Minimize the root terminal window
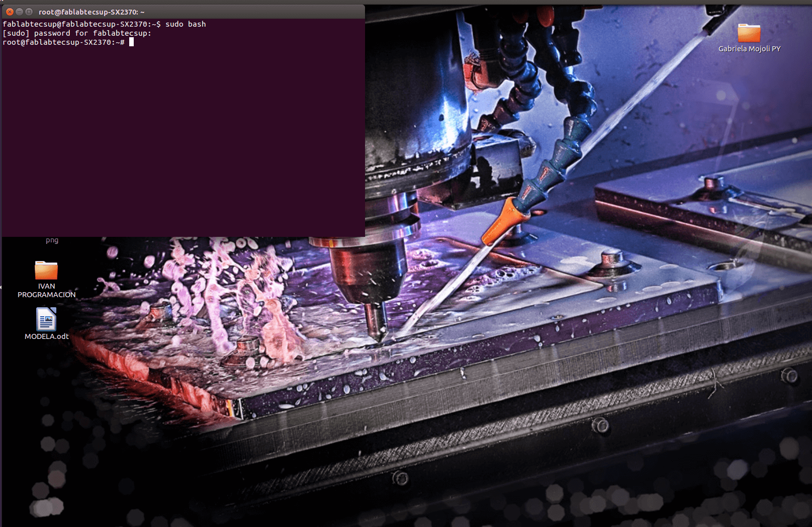Image resolution: width=812 pixels, height=527 pixels. [x=19, y=12]
